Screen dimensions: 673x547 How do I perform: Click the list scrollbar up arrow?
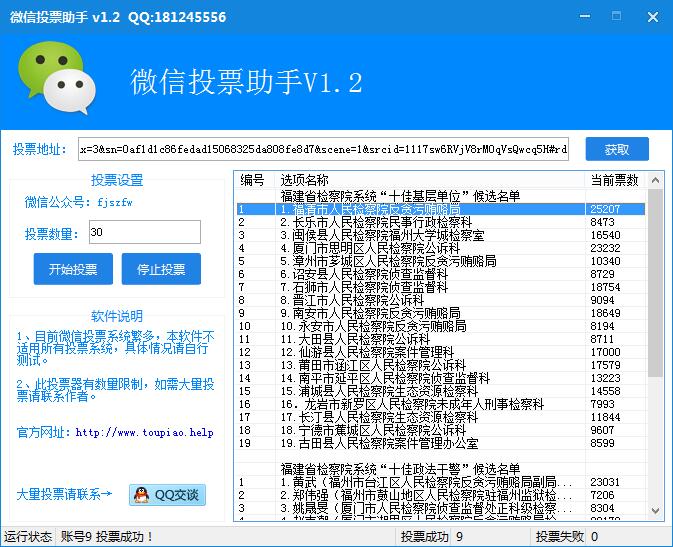[655, 180]
